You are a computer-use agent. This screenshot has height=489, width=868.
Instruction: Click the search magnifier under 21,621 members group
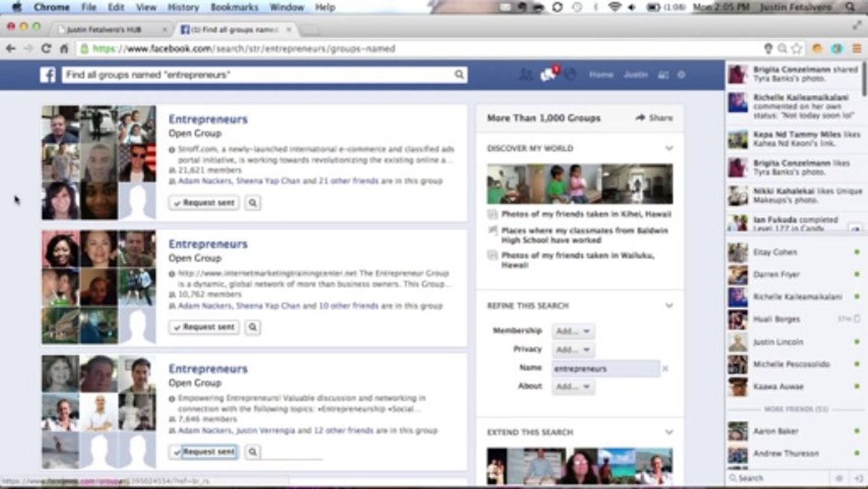coord(252,202)
